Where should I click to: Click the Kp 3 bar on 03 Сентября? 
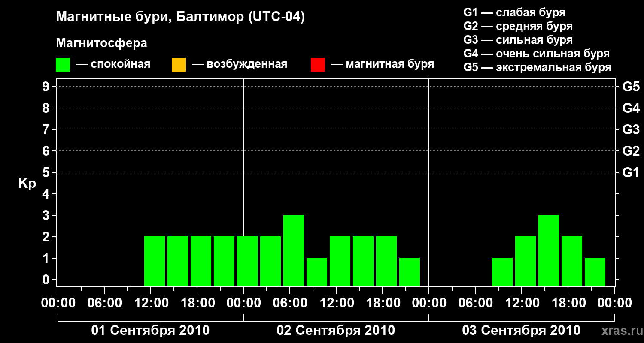coord(549,250)
